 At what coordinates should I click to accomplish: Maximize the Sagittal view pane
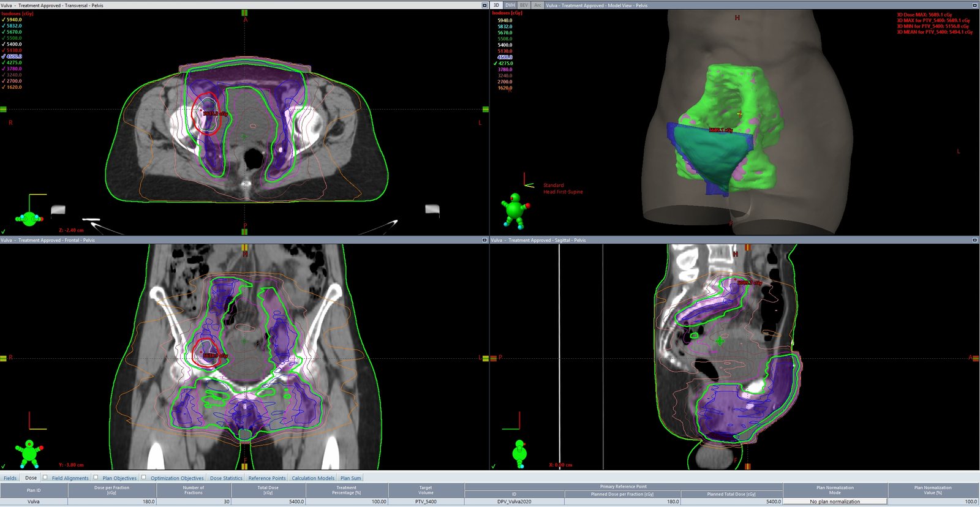974,240
